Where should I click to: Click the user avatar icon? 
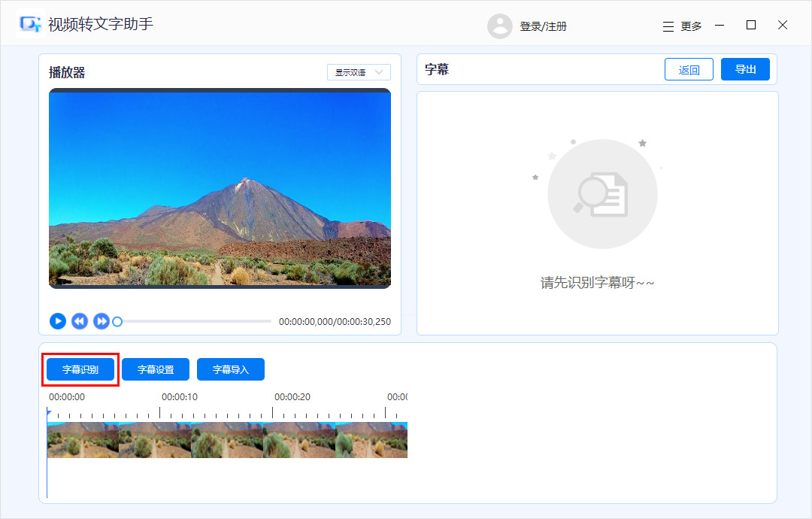coord(500,26)
